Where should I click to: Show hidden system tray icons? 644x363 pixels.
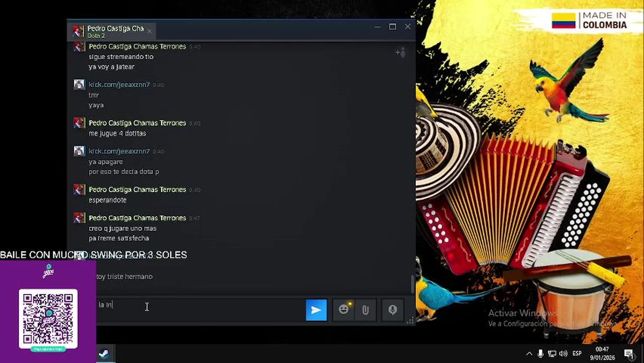click(x=529, y=353)
